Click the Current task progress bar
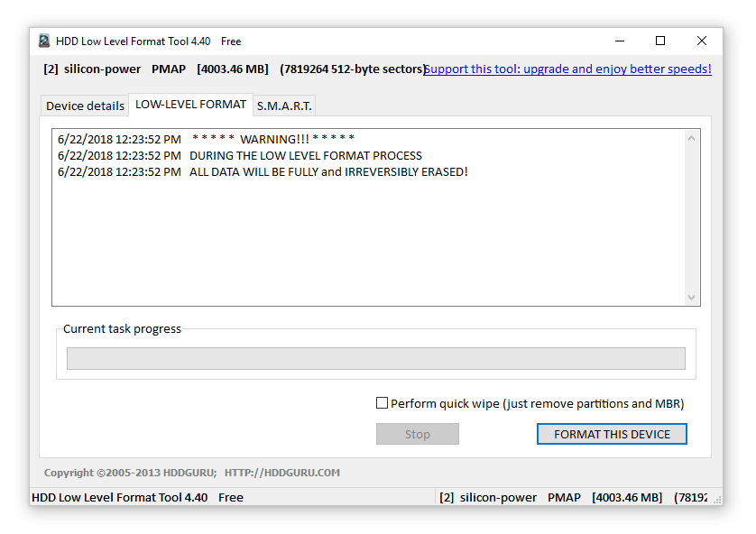Viewport: 756px width, 534px height. [x=376, y=359]
